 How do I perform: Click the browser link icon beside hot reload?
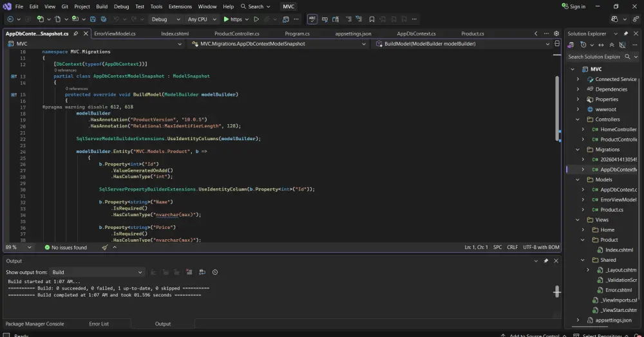[286, 19]
